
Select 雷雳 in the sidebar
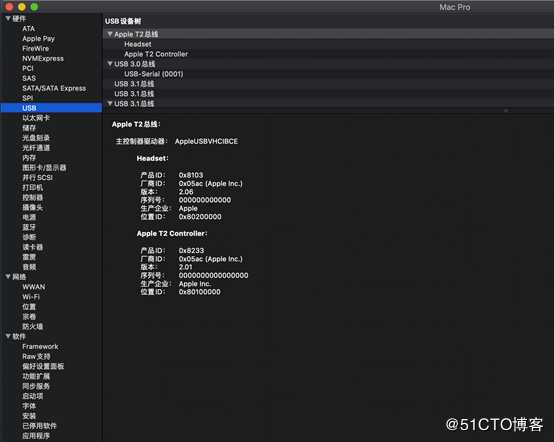point(29,257)
